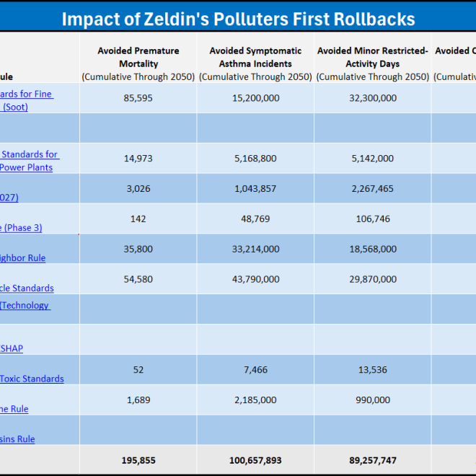This screenshot has width=476, height=476.
Task: Select the total cell 100,657,893
Action: (255, 460)
